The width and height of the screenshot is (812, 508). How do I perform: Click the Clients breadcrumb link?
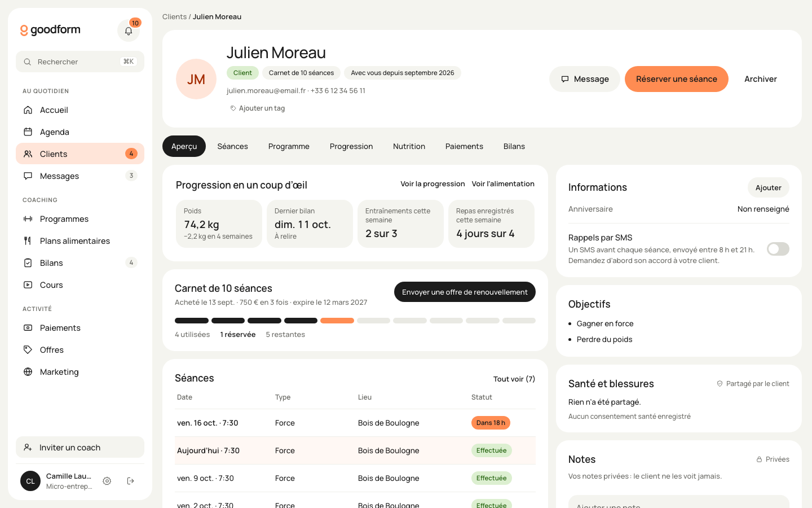pos(174,17)
